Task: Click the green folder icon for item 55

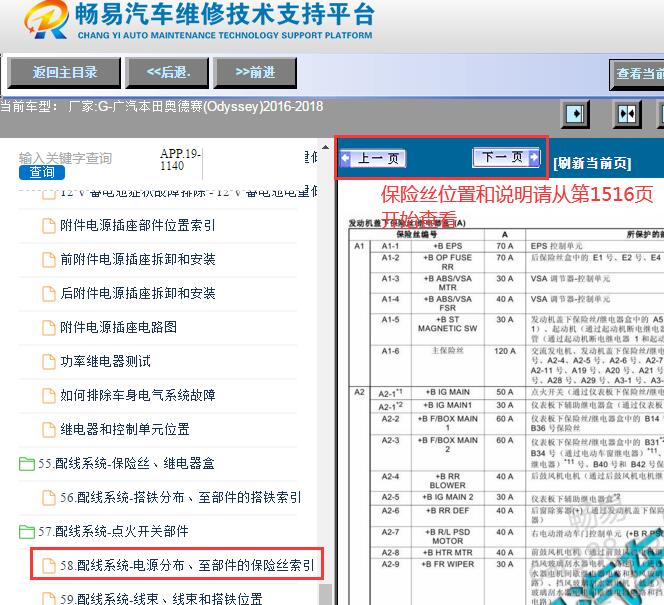Action: [x=27, y=464]
